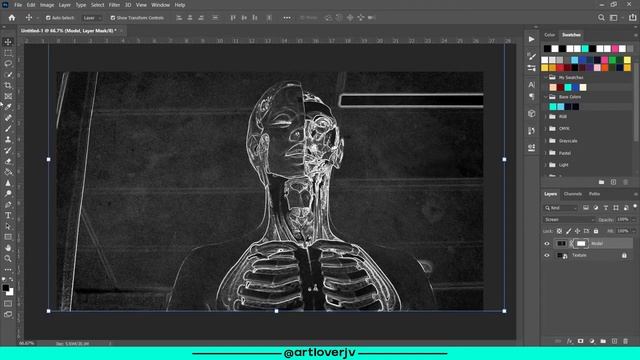Open the Filter menu
Viewport: 640px width, 360px height.
pyautogui.click(x=114, y=5)
